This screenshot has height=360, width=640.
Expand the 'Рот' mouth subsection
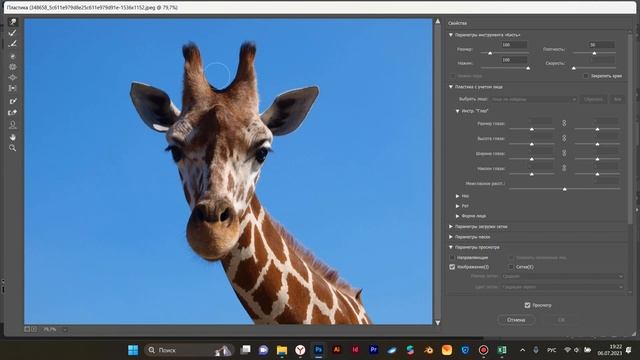458,206
